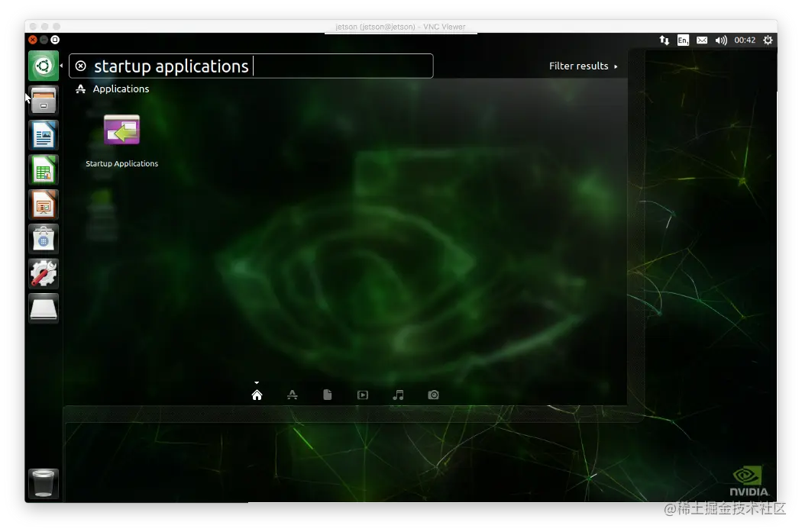
Task: Open Ubuntu Software Center icon
Action: point(44,239)
